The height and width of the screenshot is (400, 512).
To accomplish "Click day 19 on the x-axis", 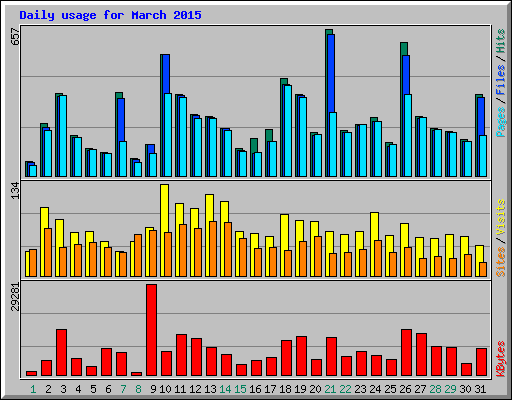I will pos(300,389).
